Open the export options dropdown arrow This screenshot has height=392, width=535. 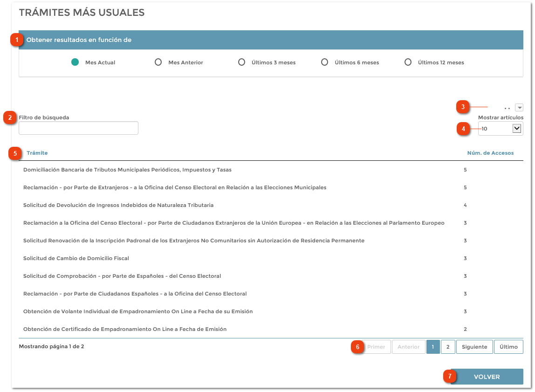click(x=519, y=107)
